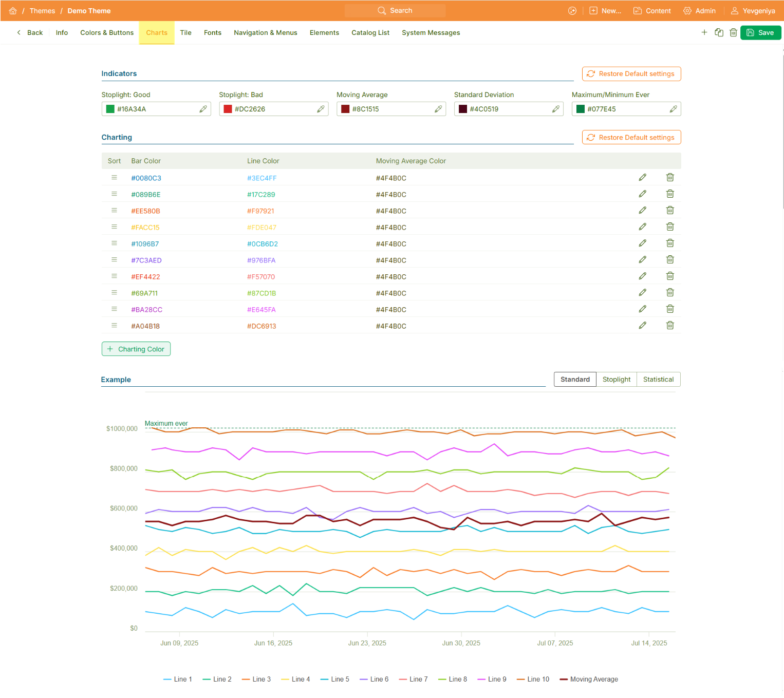Click the Save button
The image size is (784, 698).
760,33
